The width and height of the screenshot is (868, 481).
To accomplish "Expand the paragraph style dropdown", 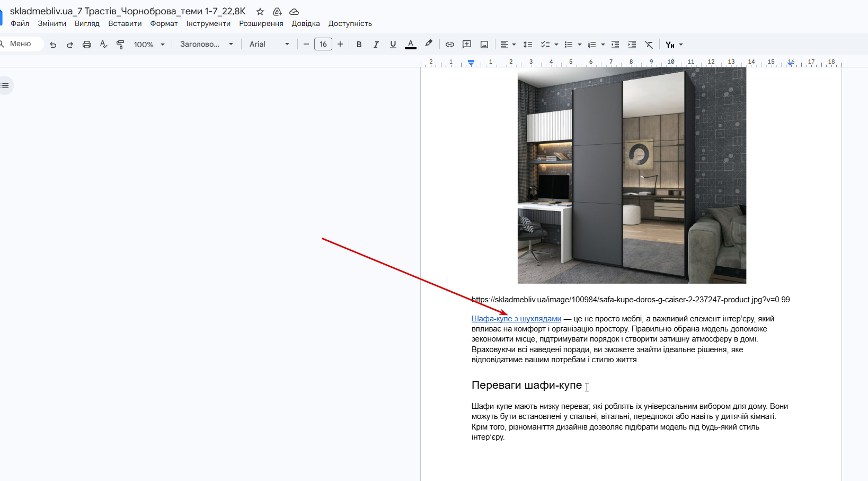I will [206, 45].
